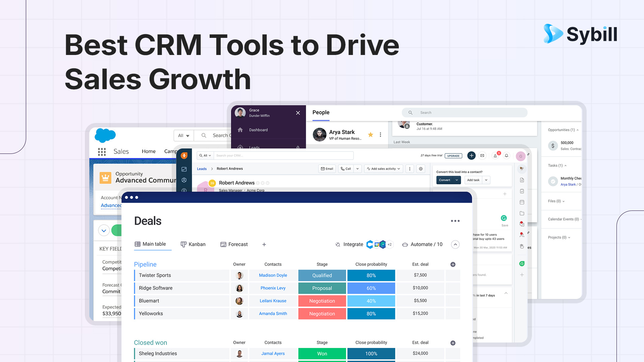Open the People tab
The image size is (644, 362).
point(321,113)
